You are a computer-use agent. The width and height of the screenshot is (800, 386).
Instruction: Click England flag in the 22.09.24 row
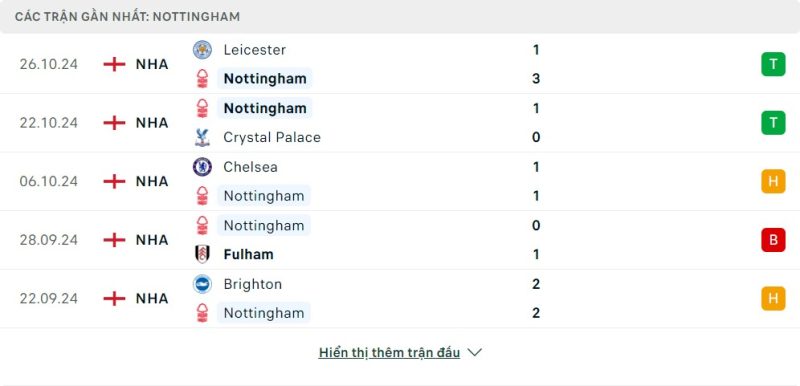tap(114, 298)
